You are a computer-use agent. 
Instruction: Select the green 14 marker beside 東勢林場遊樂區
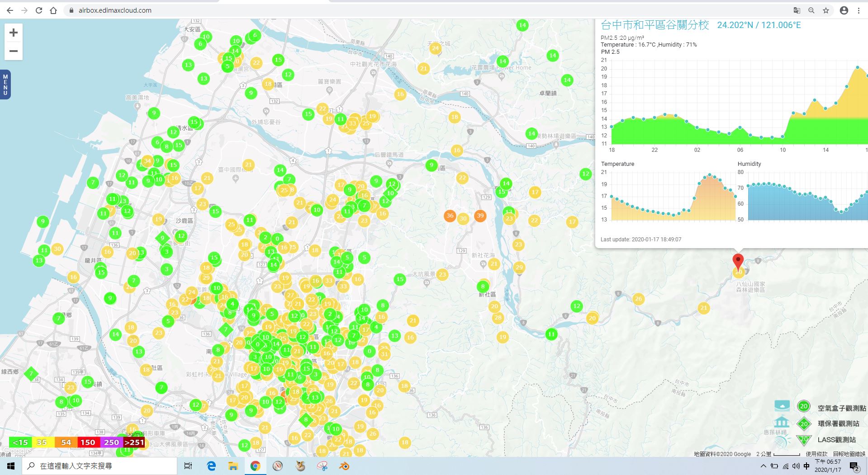click(532, 134)
